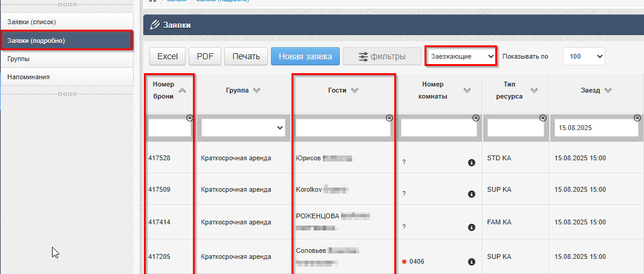The width and height of the screenshot is (644, 274).
Task: Click guest name Юрисов
Action: click(x=308, y=158)
